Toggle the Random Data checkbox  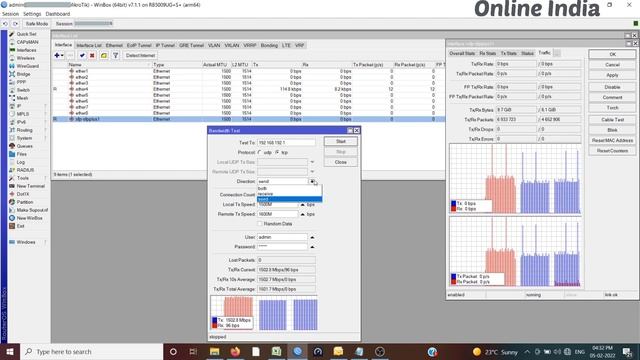[x=260, y=224]
